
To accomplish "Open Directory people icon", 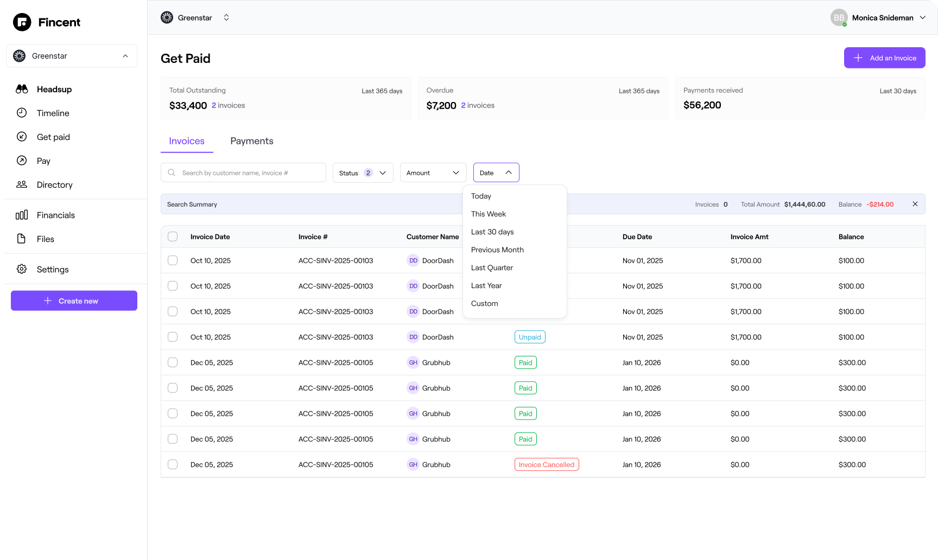I will click(22, 184).
